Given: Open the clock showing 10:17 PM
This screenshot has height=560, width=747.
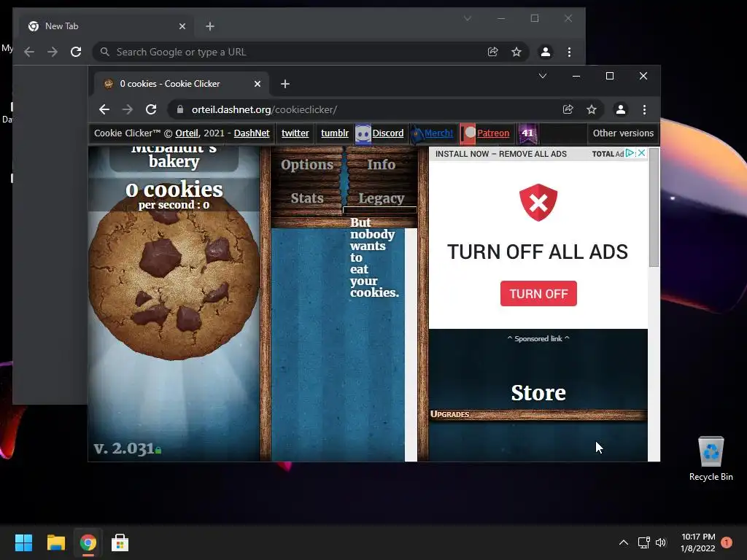Looking at the screenshot, I should click(698, 542).
